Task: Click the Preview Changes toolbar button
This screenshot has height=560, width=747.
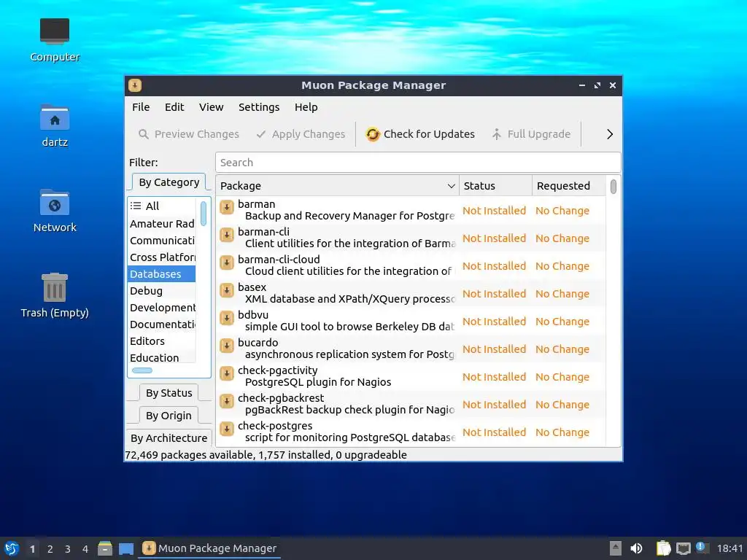Action: pos(189,134)
